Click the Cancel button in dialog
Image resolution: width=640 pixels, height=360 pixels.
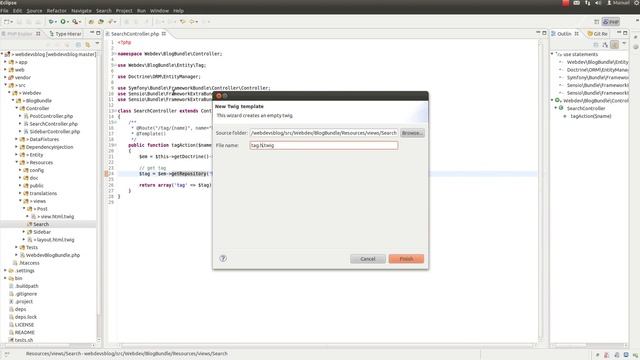click(x=367, y=259)
